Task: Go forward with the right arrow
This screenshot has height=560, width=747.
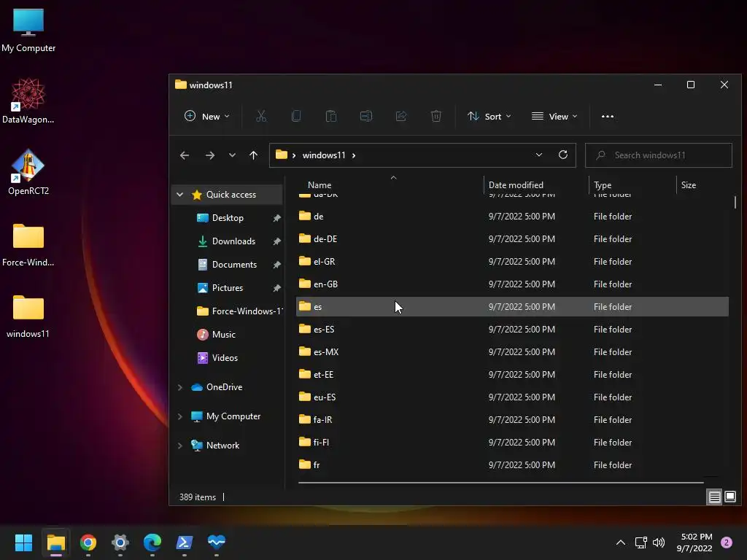Action: point(209,155)
